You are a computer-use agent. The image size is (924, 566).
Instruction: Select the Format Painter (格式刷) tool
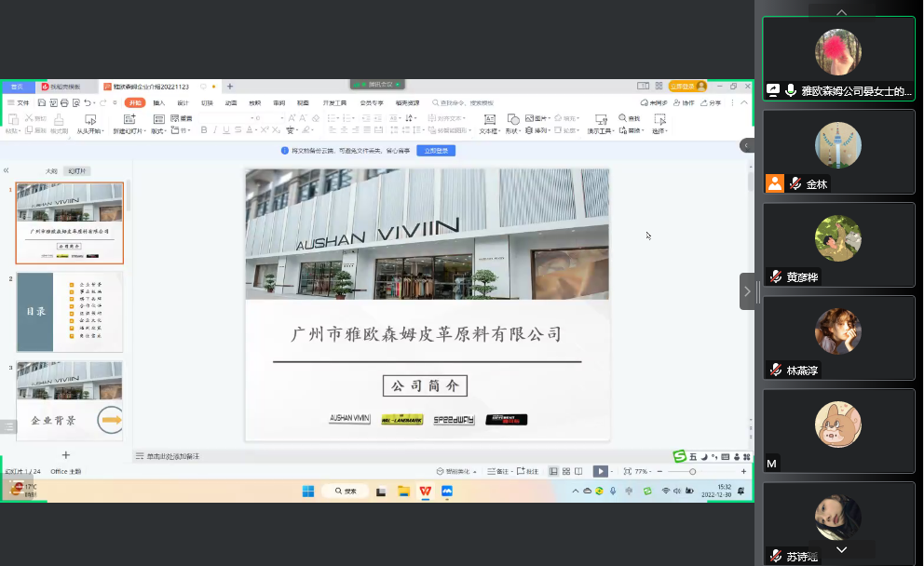click(61, 121)
